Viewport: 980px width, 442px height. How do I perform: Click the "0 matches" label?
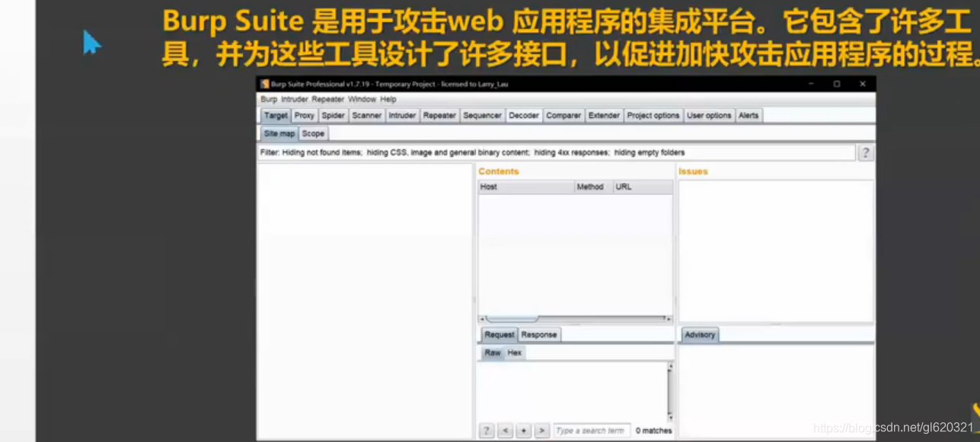(x=654, y=431)
